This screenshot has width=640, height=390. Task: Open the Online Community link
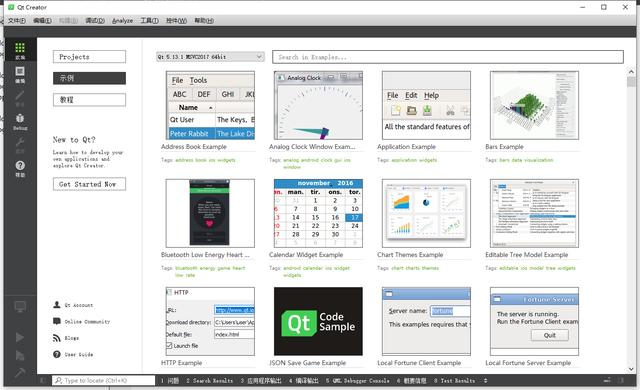pos(87,321)
